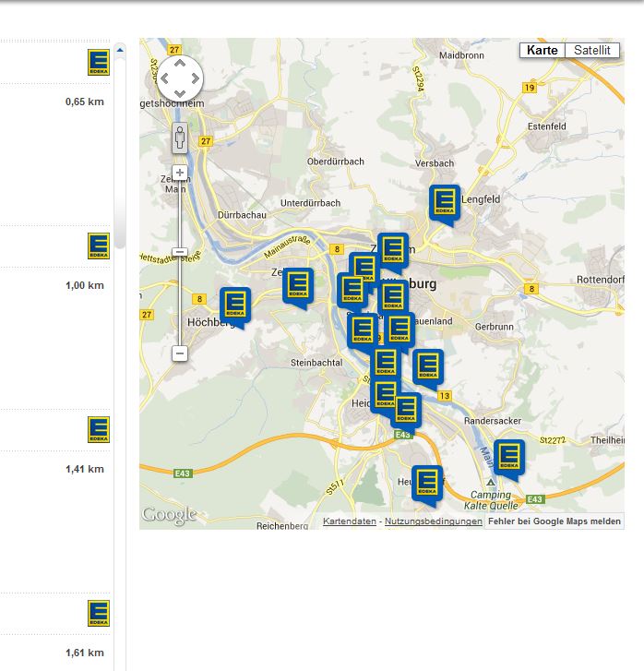The width and height of the screenshot is (644, 671).
Task: Open Nutzungsbedingungen link
Action: click(433, 521)
